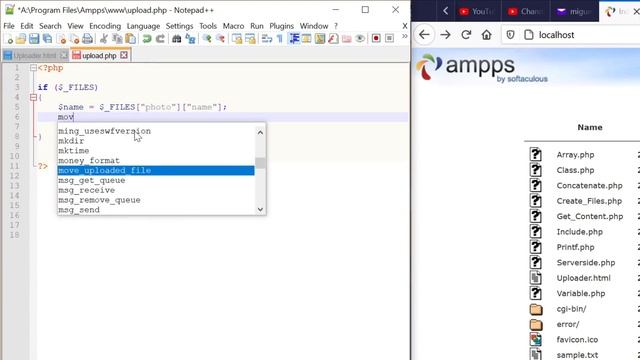Start macro recording with red dot icon
640x360 pixels.
pos(376,38)
